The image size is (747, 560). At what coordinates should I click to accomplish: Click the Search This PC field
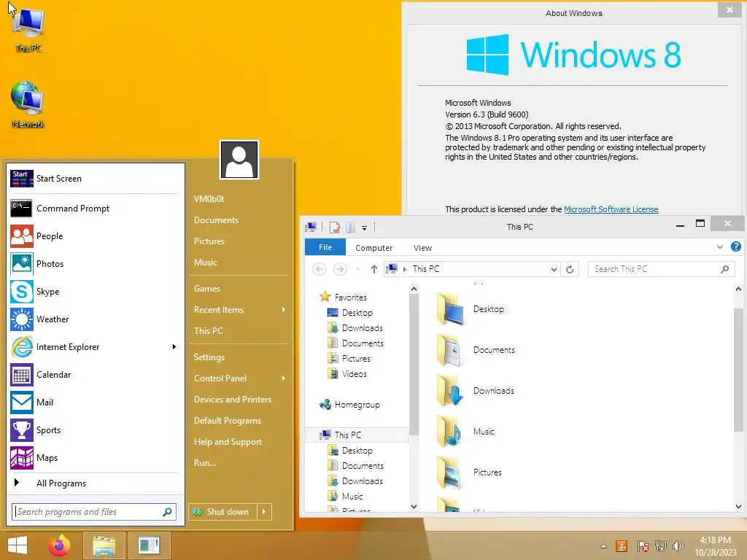click(662, 269)
